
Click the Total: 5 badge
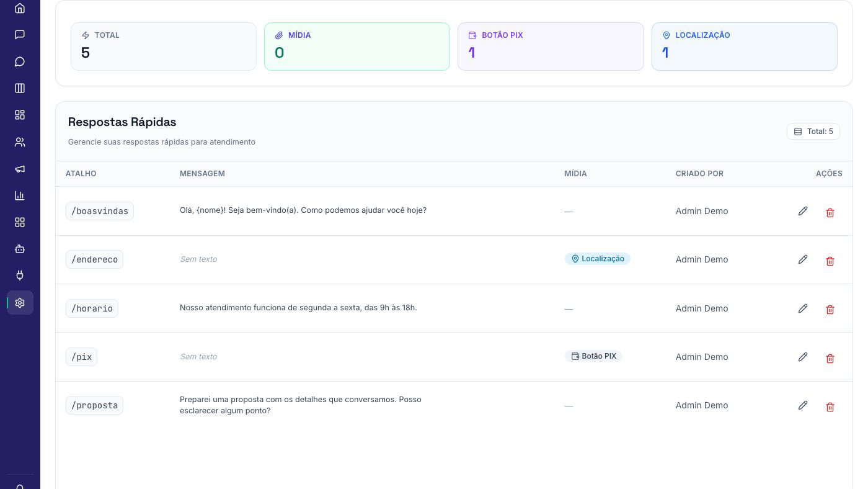[813, 132]
